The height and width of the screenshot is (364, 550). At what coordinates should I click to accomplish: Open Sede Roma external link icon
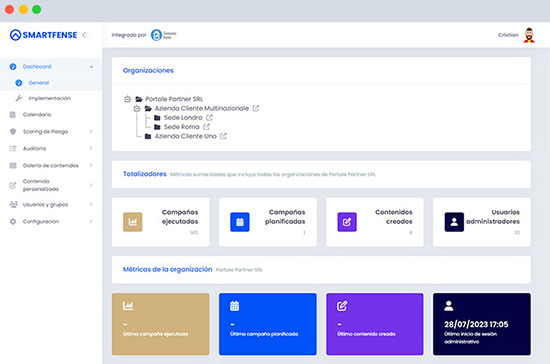point(206,126)
